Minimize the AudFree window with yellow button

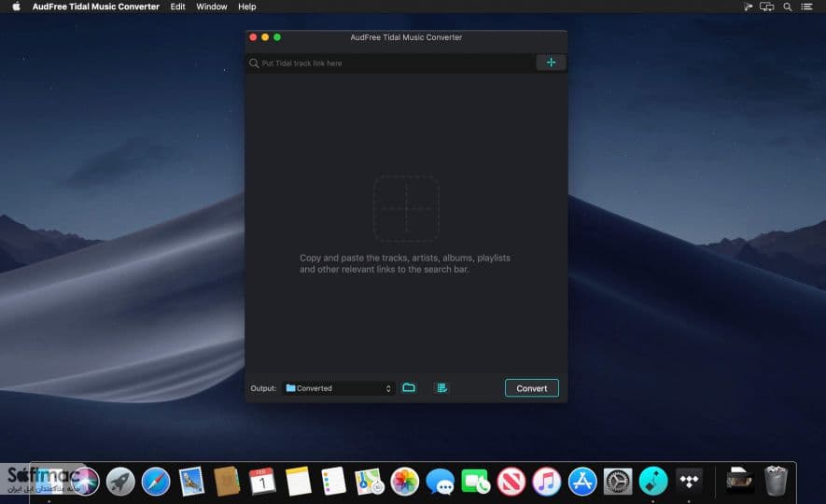click(265, 36)
